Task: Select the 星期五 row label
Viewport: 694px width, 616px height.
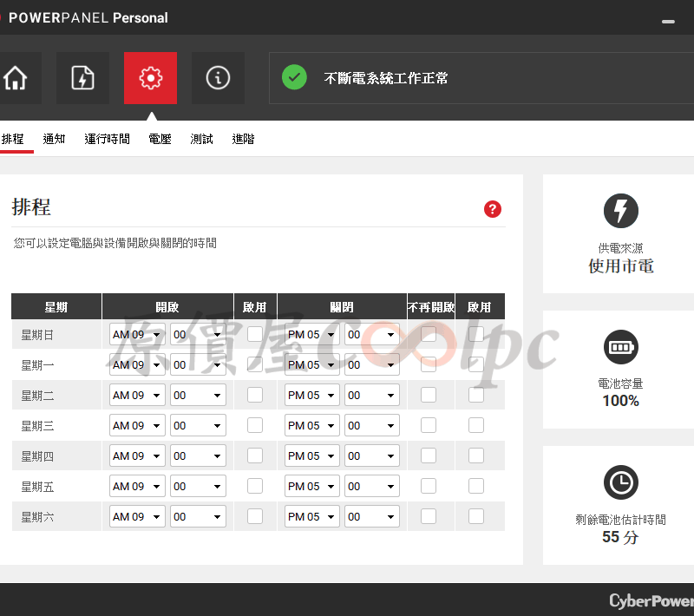Action: pyautogui.click(x=37, y=487)
